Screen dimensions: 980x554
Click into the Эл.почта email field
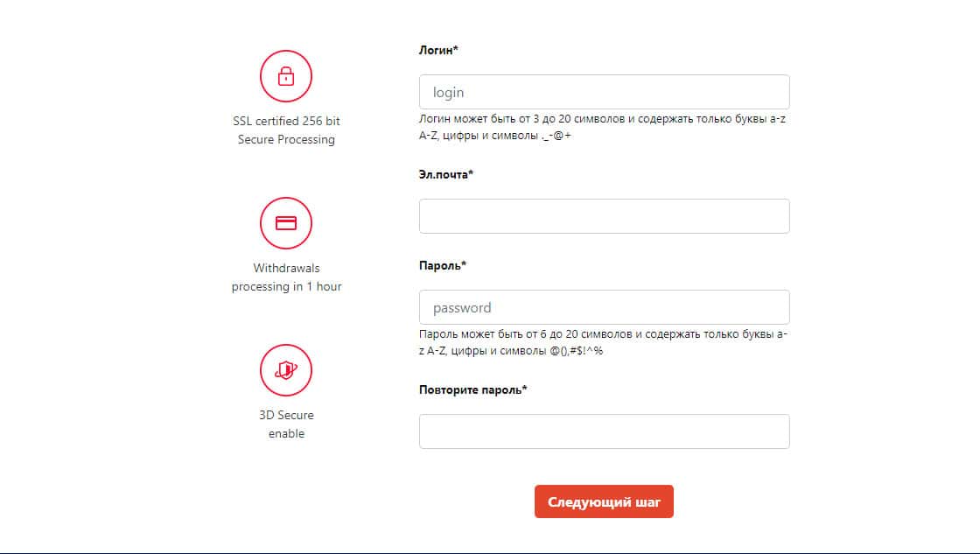click(604, 216)
